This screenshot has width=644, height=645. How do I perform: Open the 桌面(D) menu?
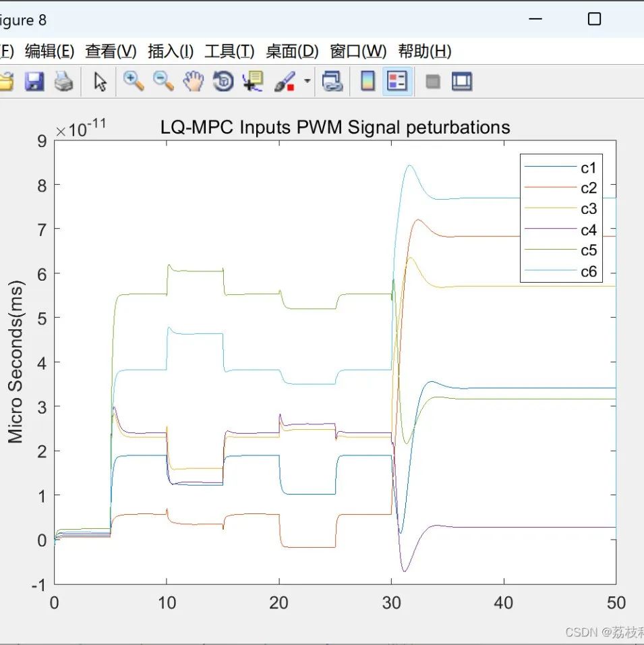292,51
